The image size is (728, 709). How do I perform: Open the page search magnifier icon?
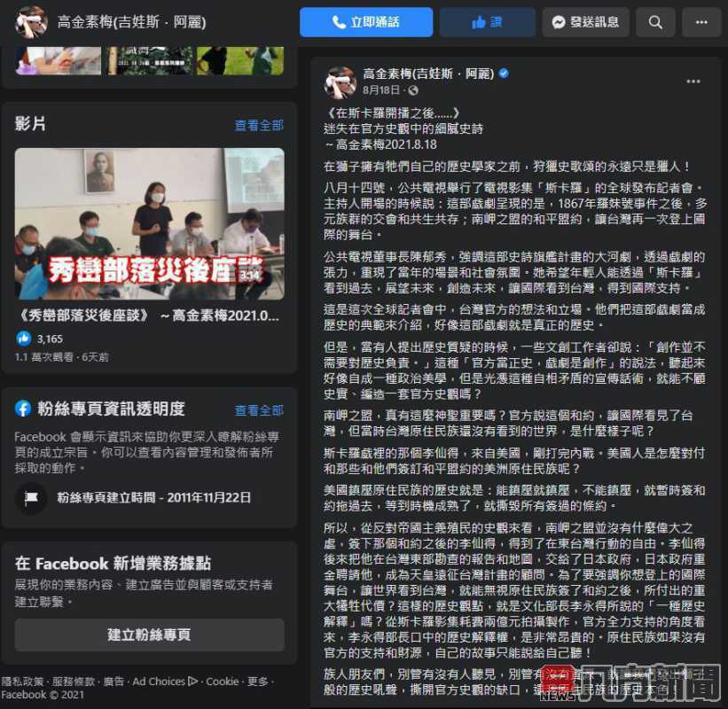point(655,22)
